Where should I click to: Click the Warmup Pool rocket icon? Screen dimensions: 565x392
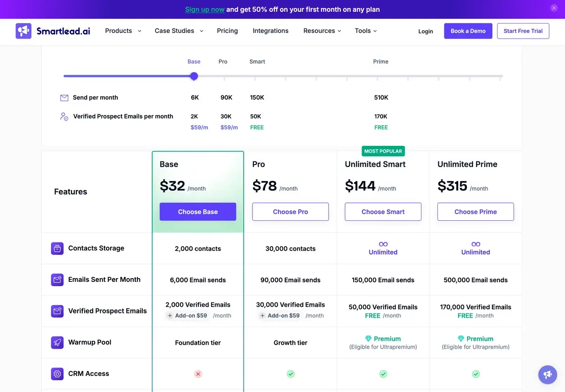tap(57, 343)
